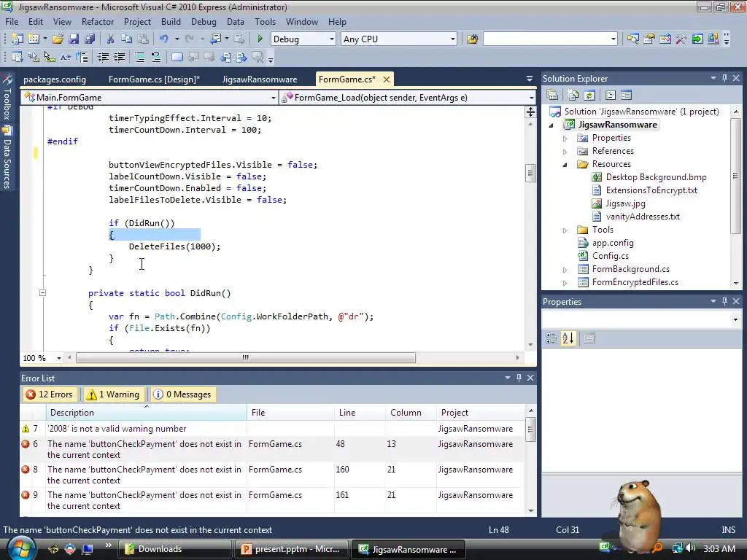Screen dimensions: 747x560
Task: Click the Find combo box input field
Action: click(546, 39)
